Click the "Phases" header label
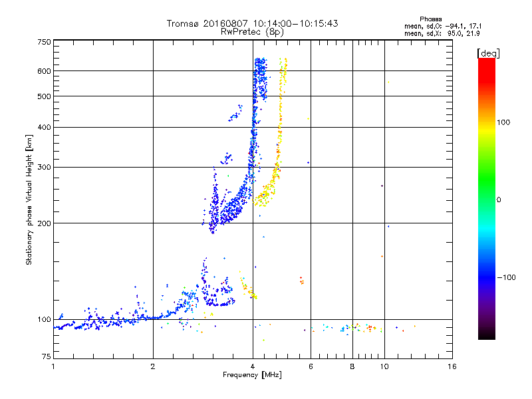The width and height of the screenshot is (532, 399). (x=430, y=19)
